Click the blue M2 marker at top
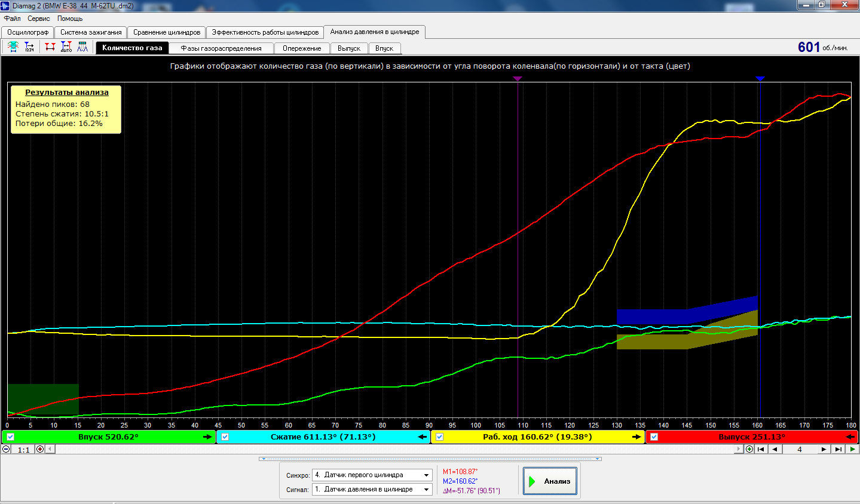The image size is (860, 504). pos(760,78)
